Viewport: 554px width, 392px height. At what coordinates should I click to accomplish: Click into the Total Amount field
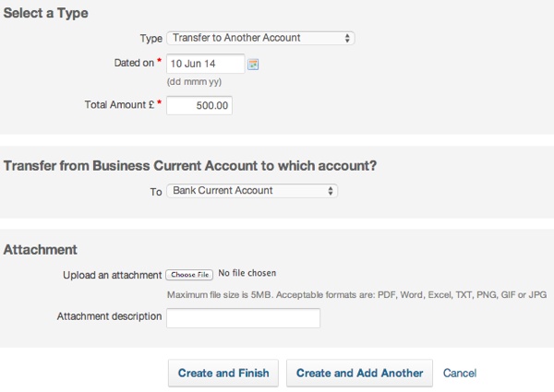tap(199, 106)
